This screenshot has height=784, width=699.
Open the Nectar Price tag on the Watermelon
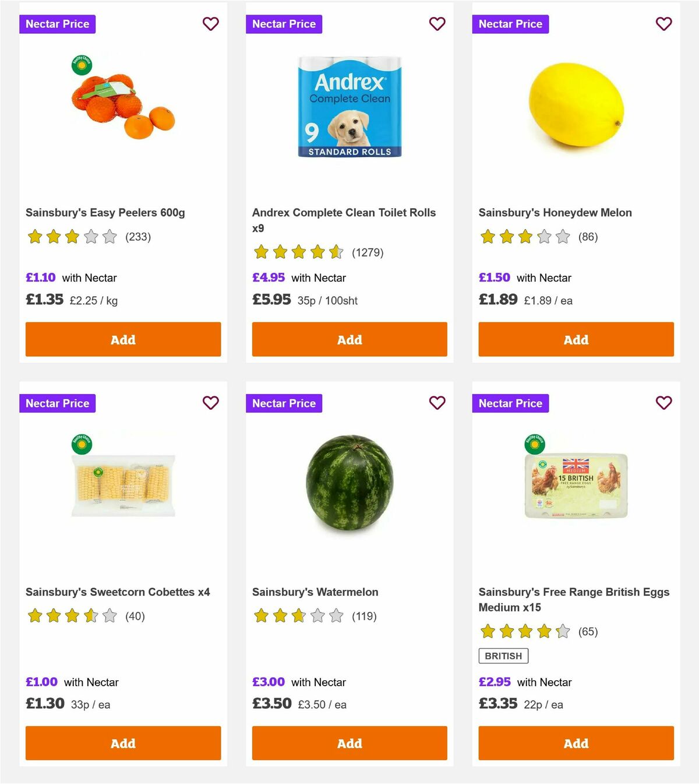(x=284, y=403)
